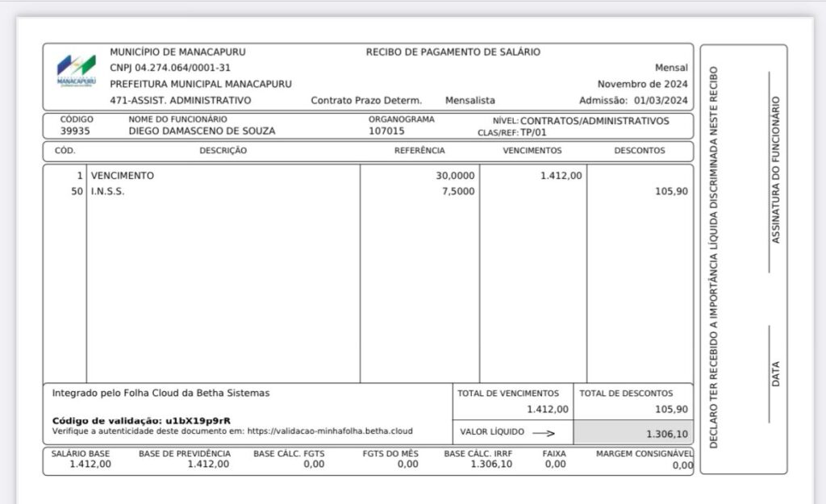Click the employee code 39935

[74, 131]
